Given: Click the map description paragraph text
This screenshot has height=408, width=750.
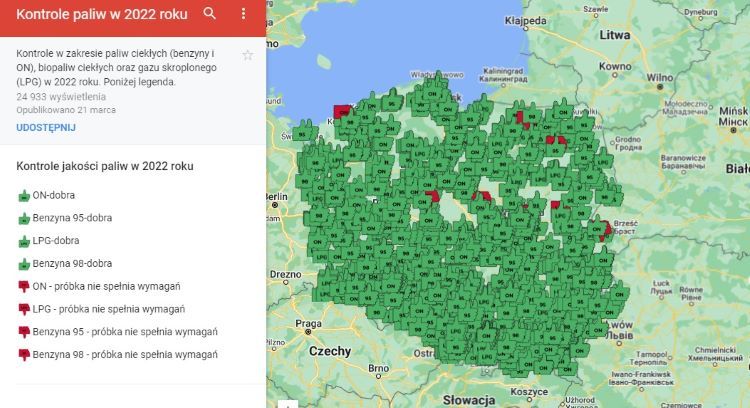Looking at the screenshot, I should [x=117, y=67].
